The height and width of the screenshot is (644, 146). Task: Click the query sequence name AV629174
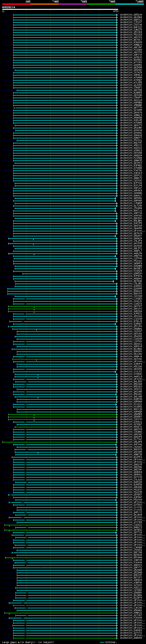point(8,8)
